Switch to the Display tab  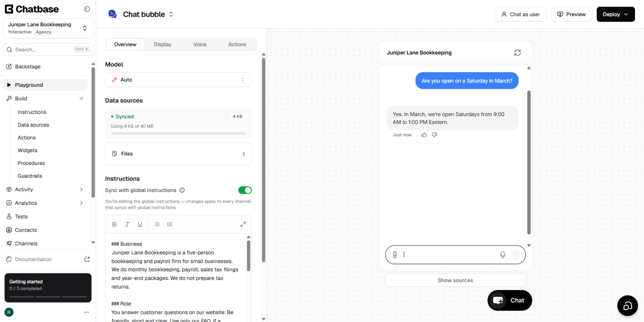(x=163, y=44)
